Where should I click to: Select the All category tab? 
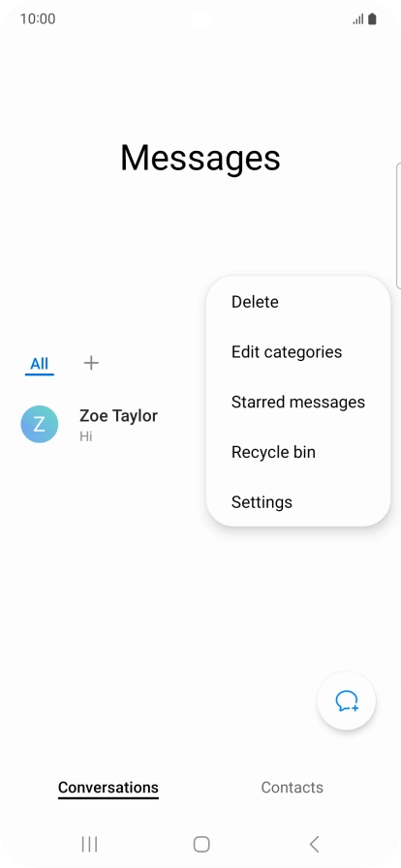pyautogui.click(x=40, y=364)
